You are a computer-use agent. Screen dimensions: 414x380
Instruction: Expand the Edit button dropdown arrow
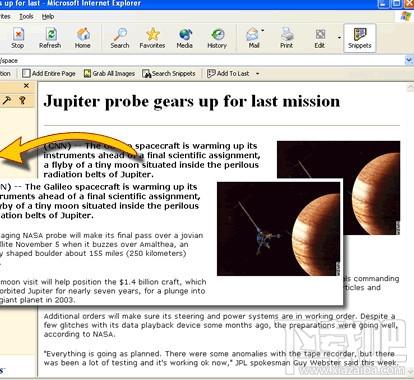coord(339,38)
